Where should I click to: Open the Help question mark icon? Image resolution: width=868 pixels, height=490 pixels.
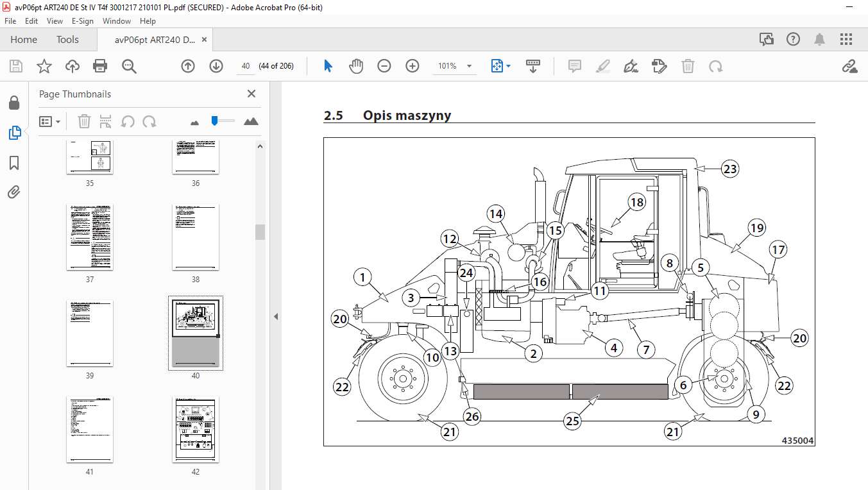click(794, 40)
